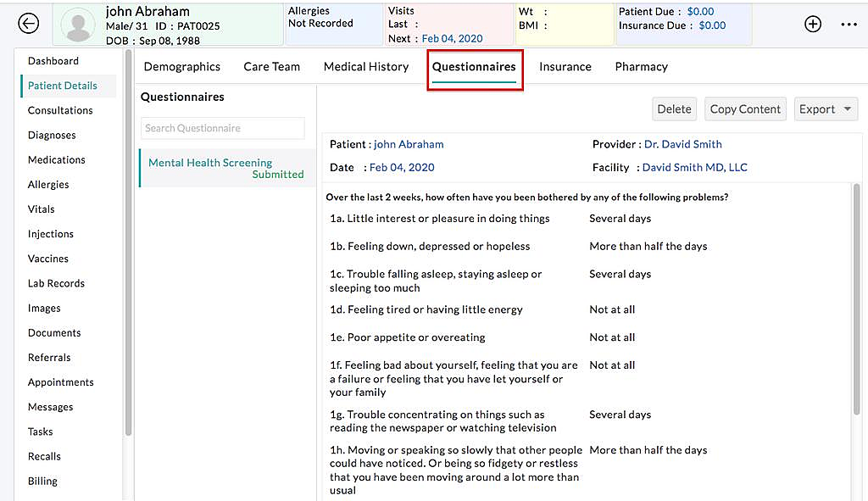868x501 pixels.
Task: Select the Pharmacy tab
Action: 641,66
